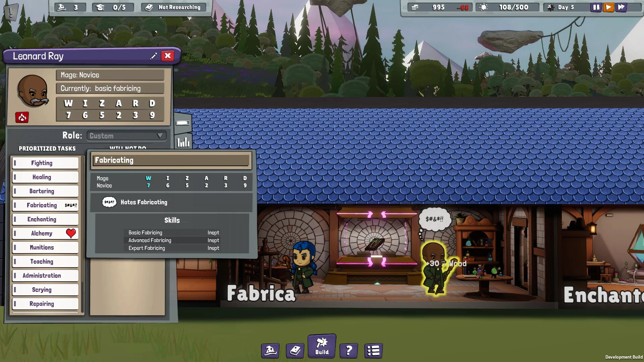644x362 pixels.
Task: Select the Enchanting task row
Action: click(x=45, y=219)
